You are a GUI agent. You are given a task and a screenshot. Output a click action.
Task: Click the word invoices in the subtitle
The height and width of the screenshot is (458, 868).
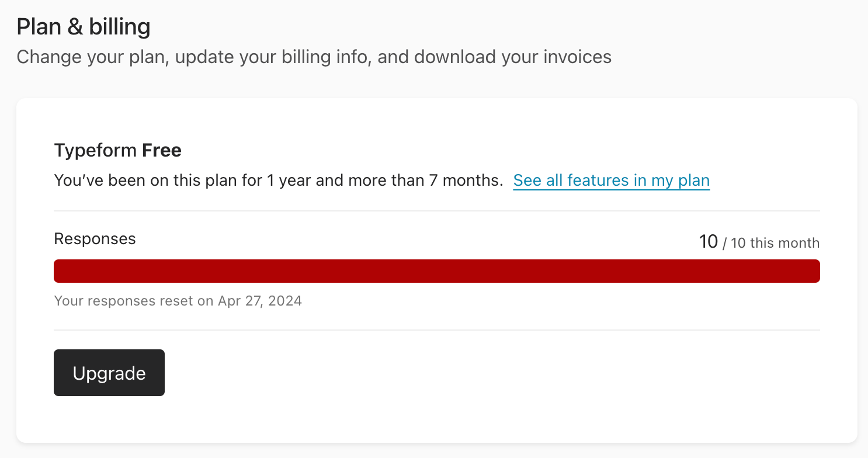click(x=577, y=57)
